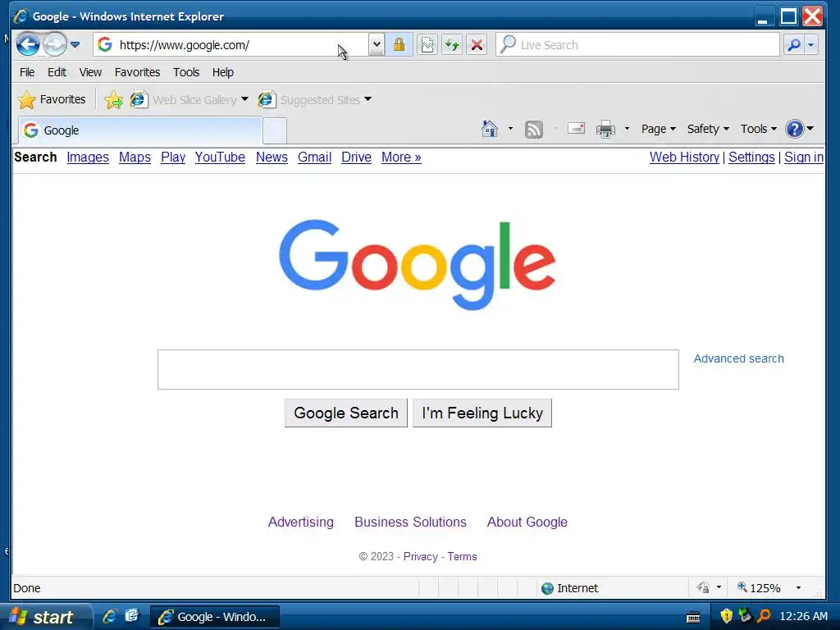Open the Business Solutions link
Screen dimensions: 840x630
pyautogui.click(x=410, y=523)
